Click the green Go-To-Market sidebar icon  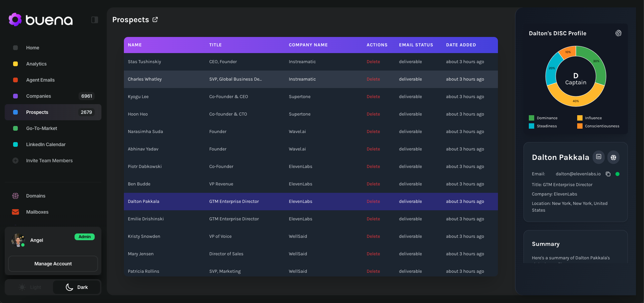point(15,128)
